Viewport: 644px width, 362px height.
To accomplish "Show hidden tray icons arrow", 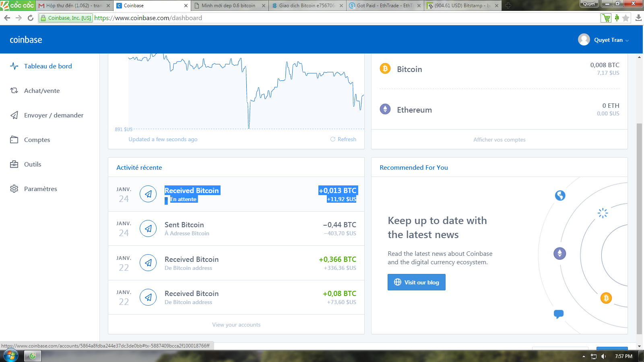I will [x=584, y=356].
